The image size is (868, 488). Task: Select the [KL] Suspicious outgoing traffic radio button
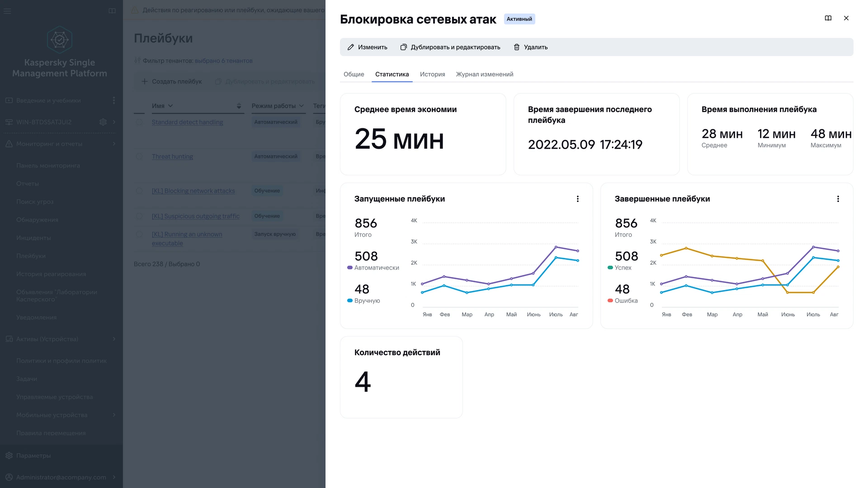coord(139,216)
